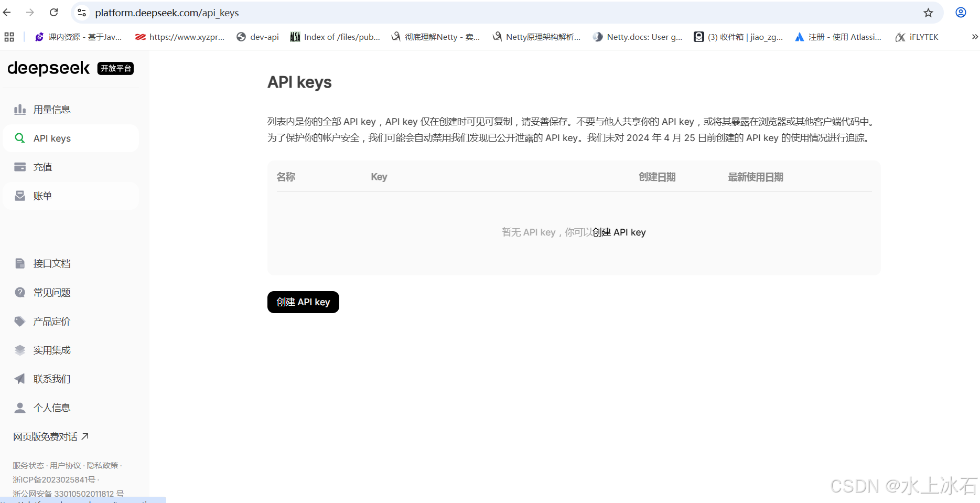Click the 开放平台 badge
Image resolution: width=980 pixels, height=503 pixels.
tap(116, 68)
